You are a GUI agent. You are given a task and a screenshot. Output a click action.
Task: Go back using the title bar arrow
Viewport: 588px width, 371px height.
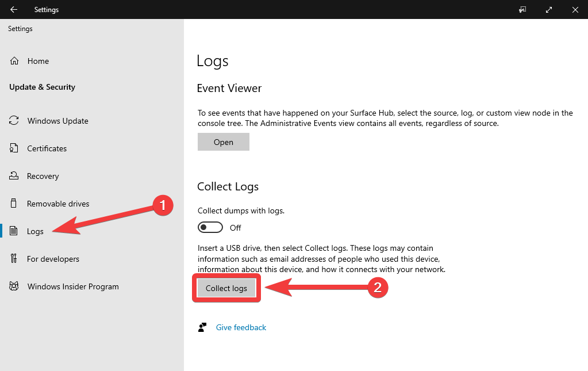coord(14,9)
